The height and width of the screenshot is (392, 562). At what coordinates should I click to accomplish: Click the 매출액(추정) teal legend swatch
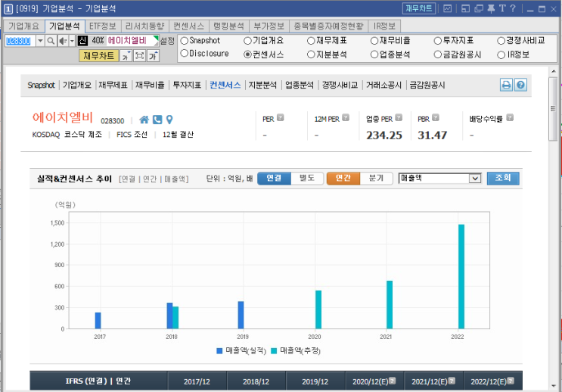point(274,351)
